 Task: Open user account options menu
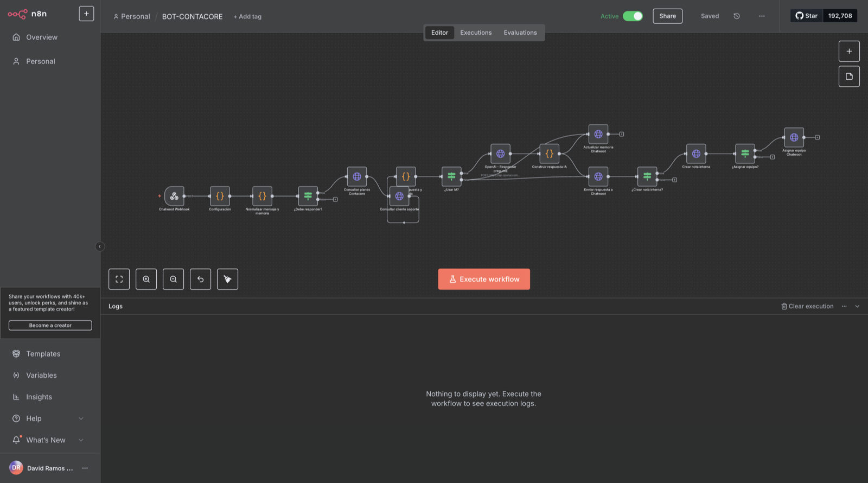pyautogui.click(x=85, y=468)
